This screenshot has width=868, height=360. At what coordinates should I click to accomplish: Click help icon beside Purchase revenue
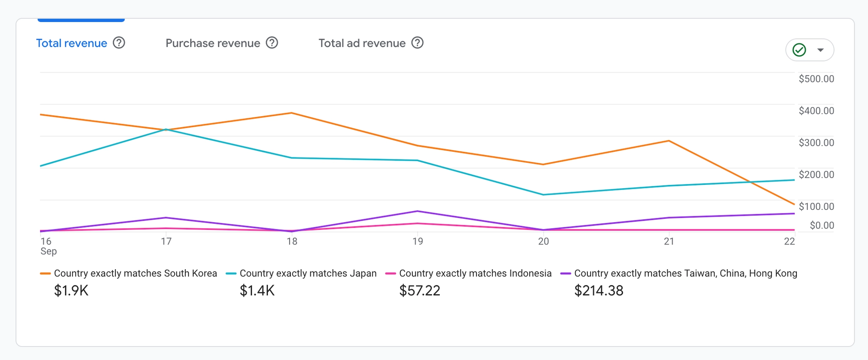(x=272, y=43)
